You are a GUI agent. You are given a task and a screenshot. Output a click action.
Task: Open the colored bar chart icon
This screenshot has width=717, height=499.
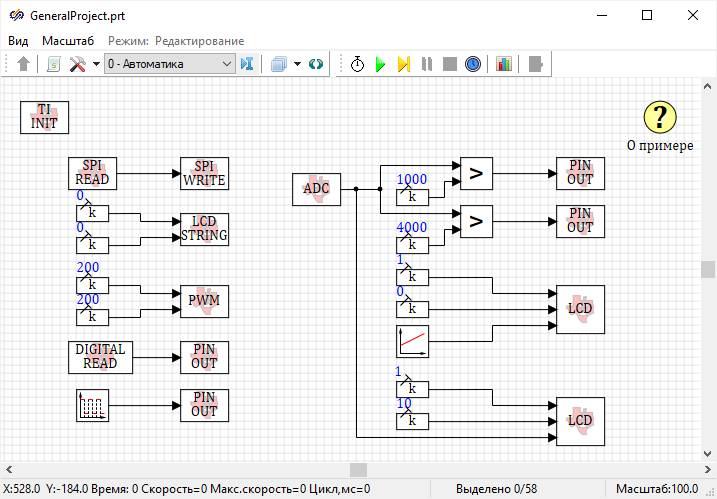[503, 64]
